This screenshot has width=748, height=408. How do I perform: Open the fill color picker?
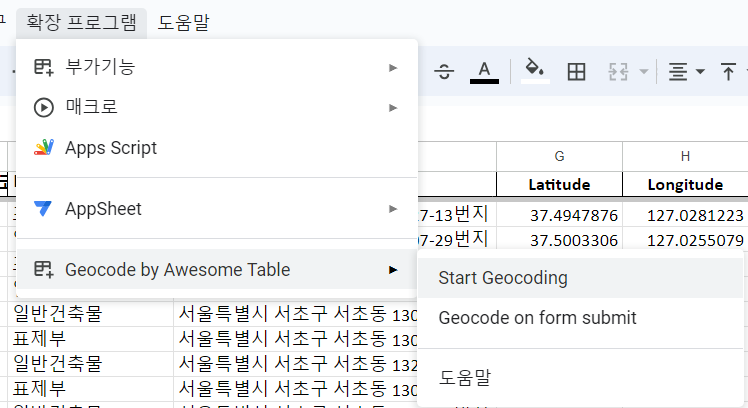(535, 71)
